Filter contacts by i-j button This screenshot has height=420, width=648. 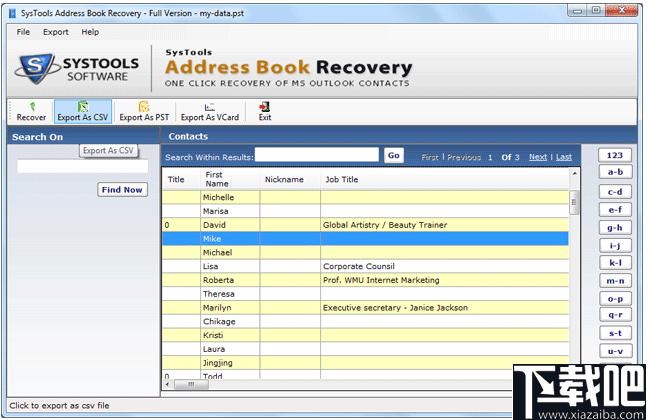(615, 246)
